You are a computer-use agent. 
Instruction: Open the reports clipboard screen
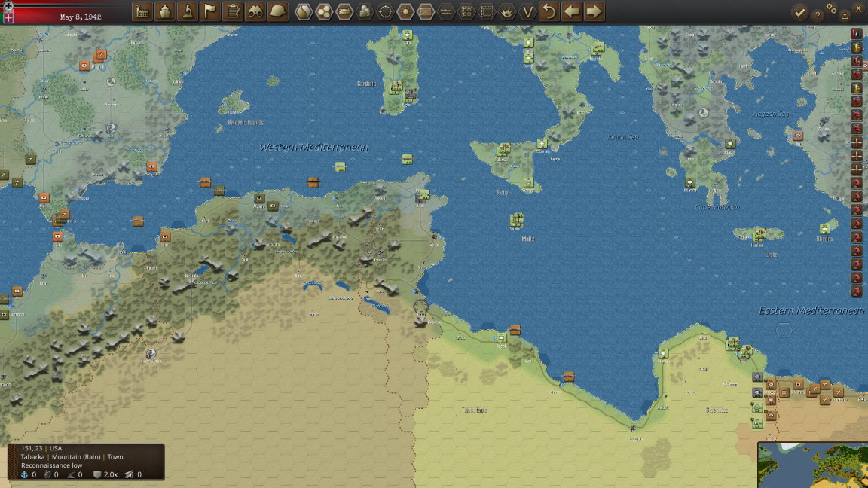233,11
